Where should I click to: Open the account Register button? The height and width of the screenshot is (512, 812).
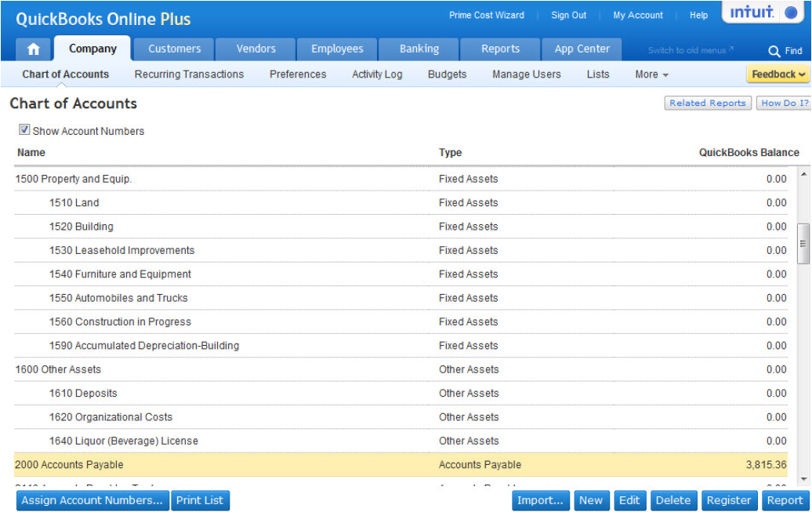pos(729,500)
